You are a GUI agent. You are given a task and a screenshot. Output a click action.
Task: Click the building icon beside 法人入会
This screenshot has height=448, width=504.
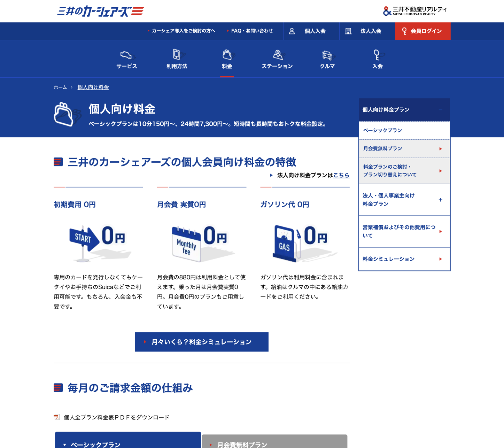pos(348,31)
